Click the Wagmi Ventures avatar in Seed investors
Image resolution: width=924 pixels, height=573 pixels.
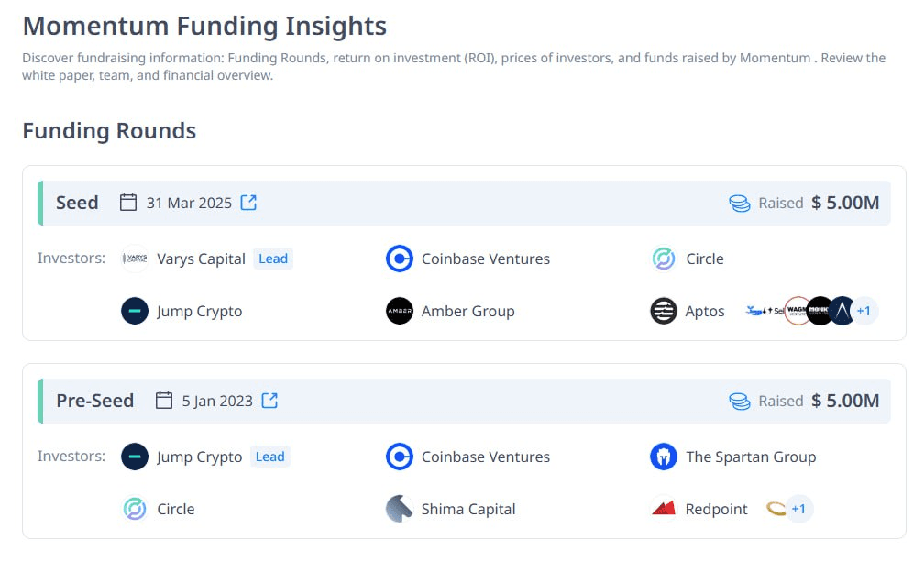point(796,311)
